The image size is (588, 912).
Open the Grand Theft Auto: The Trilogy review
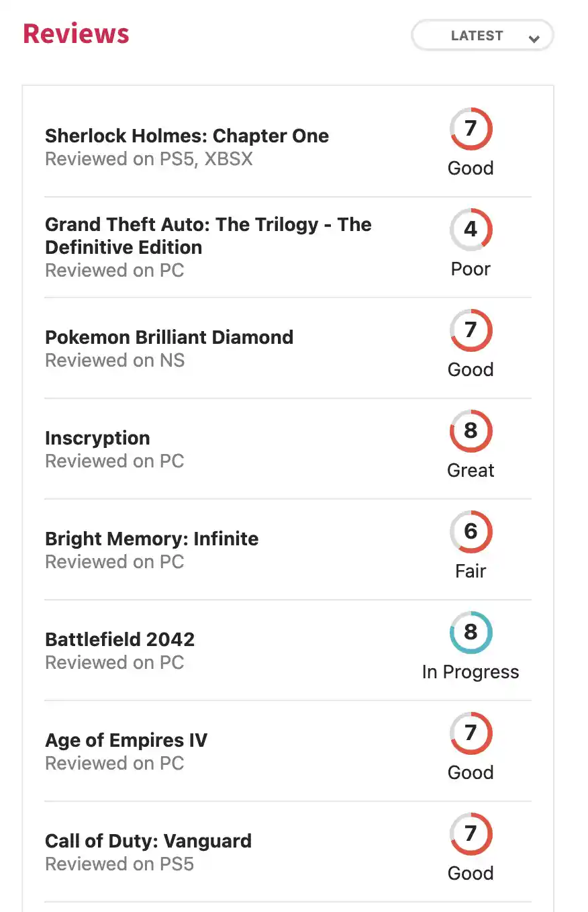coord(208,236)
